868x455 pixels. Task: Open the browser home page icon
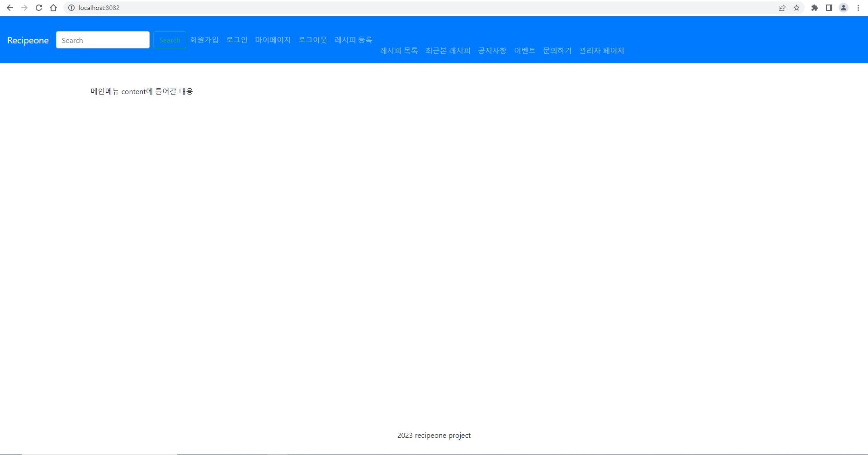coord(53,8)
